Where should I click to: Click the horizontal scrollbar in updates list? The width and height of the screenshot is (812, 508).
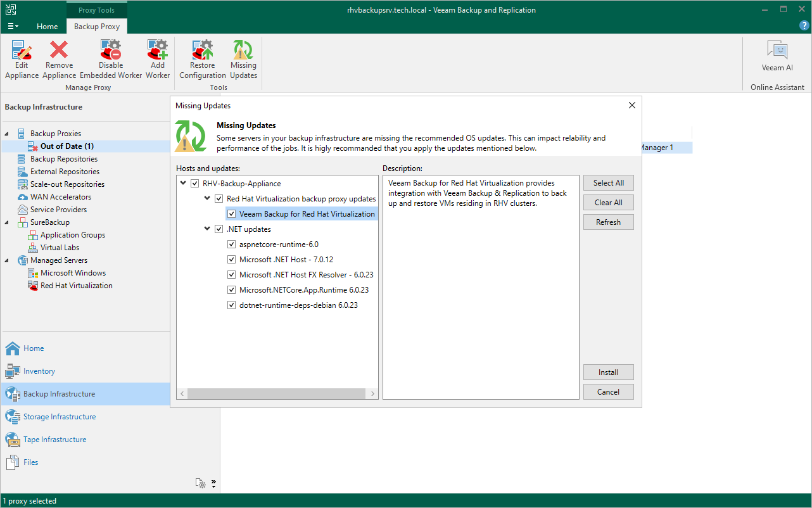pyautogui.click(x=277, y=394)
